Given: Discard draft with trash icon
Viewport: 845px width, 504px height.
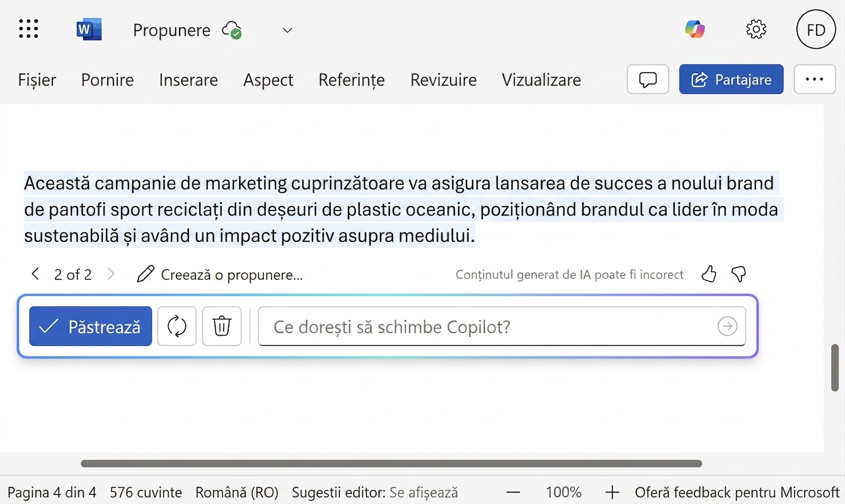Looking at the screenshot, I should coord(222,326).
